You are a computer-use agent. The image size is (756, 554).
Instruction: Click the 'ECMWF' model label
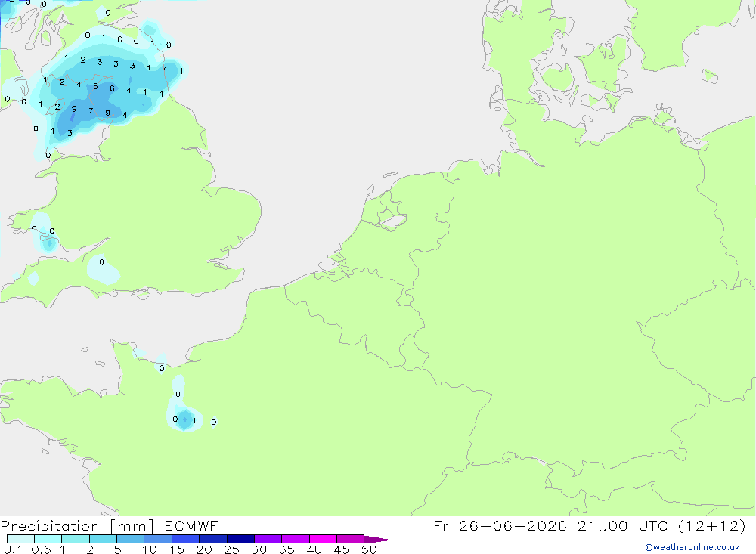click(191, 525)
